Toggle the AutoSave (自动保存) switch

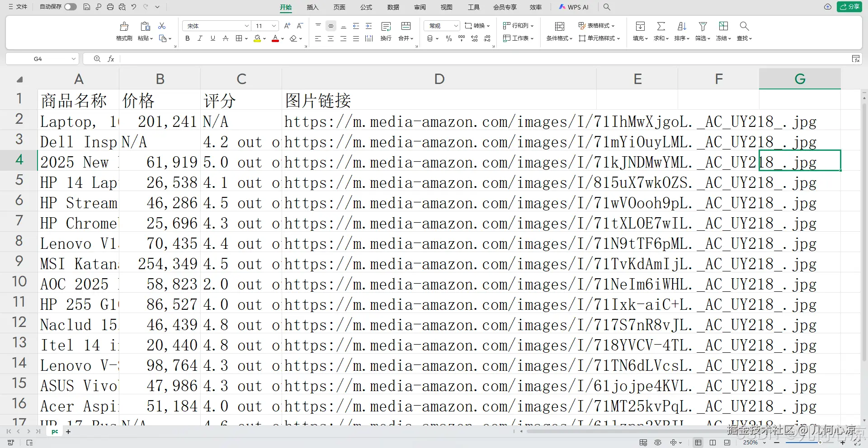(x=71, y=7)
